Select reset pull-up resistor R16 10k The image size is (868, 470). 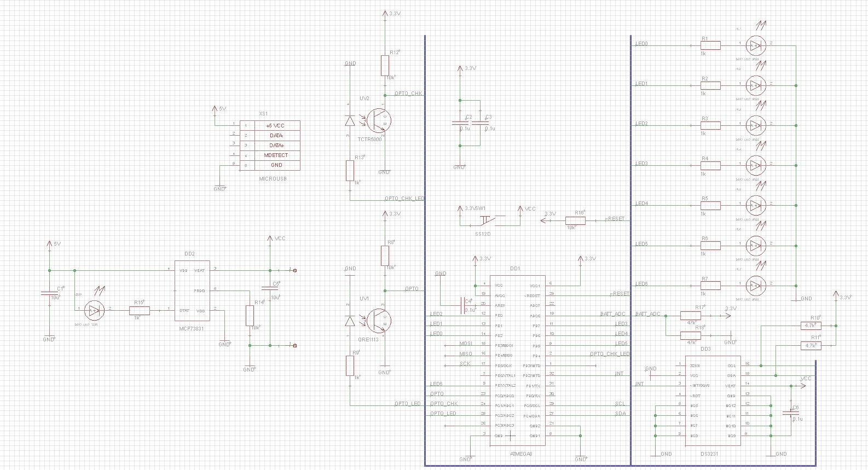(x=575, y=221)
